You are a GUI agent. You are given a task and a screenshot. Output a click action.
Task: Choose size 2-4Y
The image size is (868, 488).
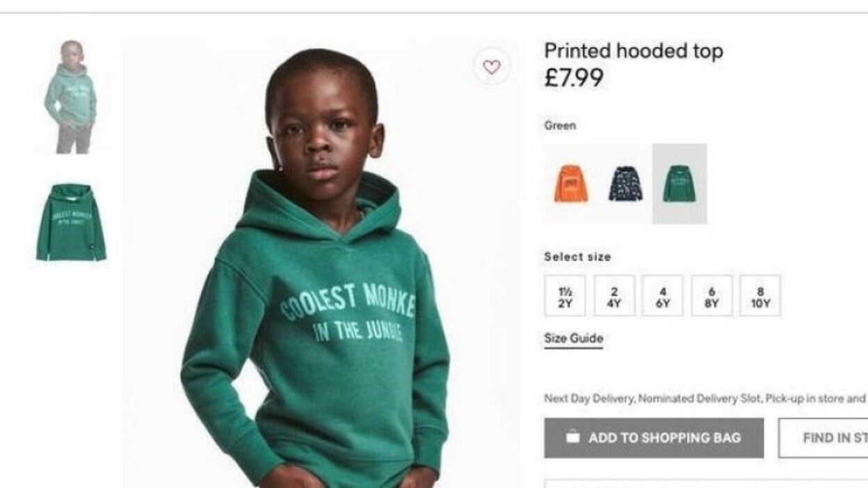(x=613, y=296)
